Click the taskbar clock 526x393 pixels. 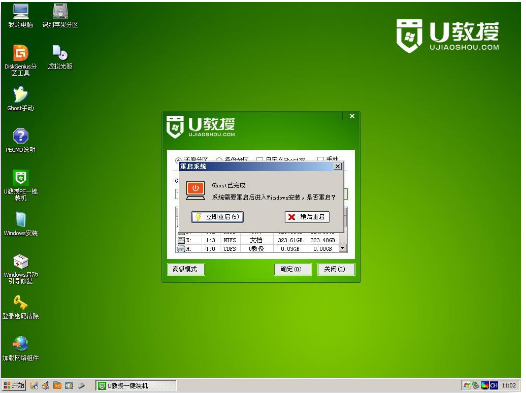click(x=509, y=386)
